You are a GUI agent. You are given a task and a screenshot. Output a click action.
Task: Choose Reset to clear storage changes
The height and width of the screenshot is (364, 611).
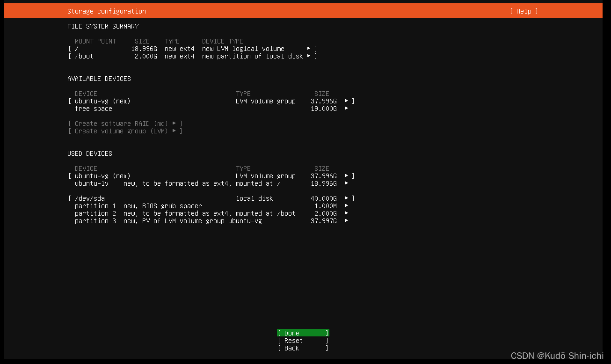point(303,341)
